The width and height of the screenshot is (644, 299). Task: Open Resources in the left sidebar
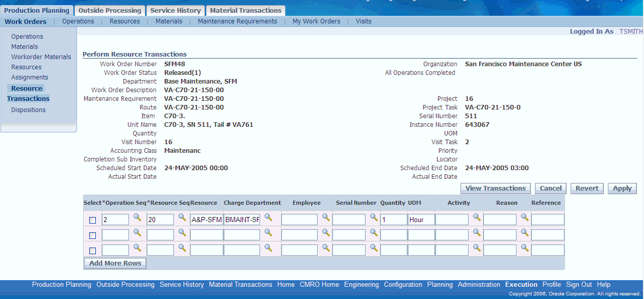(27, 67)
